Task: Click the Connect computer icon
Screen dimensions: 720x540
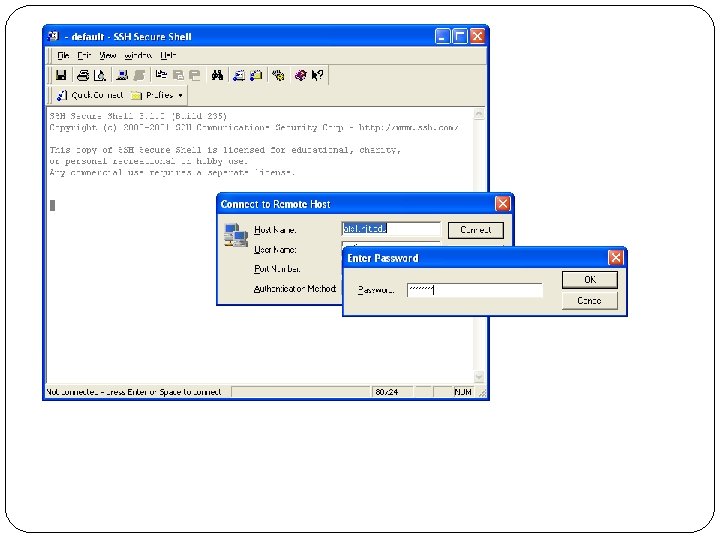Action: point(122,75)
